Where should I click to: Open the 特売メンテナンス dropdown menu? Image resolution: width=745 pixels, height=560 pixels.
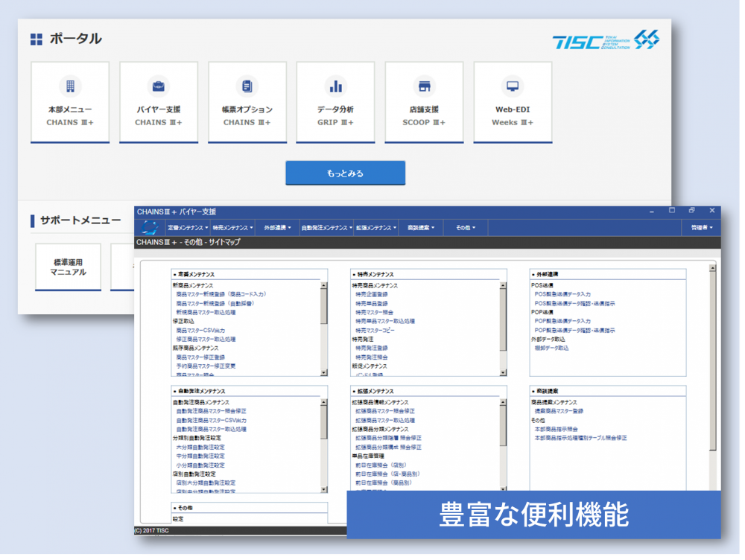click(x=232, y=228)
